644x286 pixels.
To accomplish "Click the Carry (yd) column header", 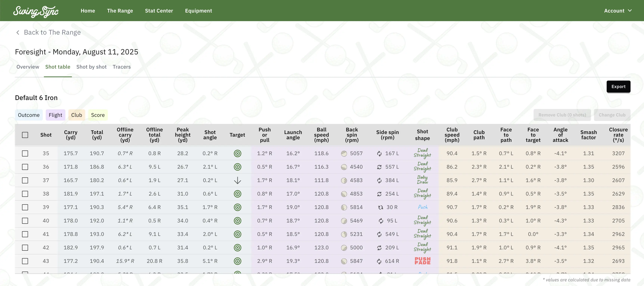I will coord(70,135).
